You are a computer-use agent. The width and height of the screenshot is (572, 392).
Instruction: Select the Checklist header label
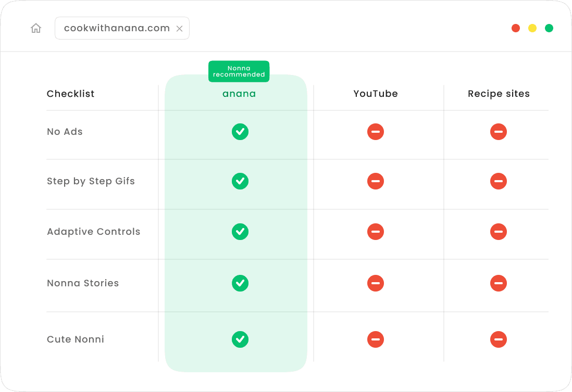click(x=70, y=94)
